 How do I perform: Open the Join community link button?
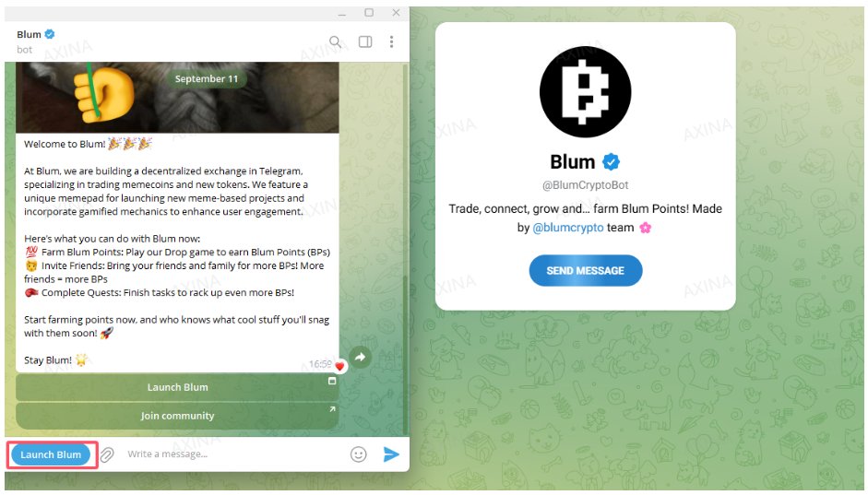click(177, 416)
